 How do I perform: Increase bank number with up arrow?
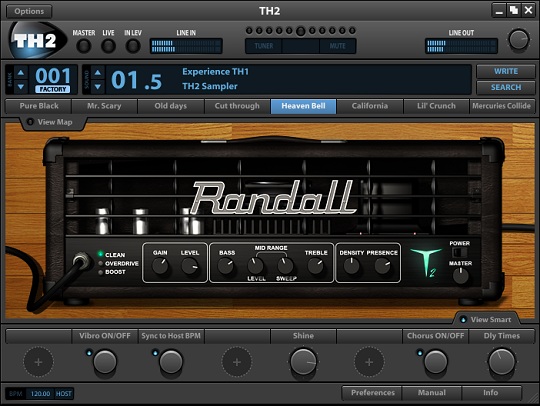21,73
